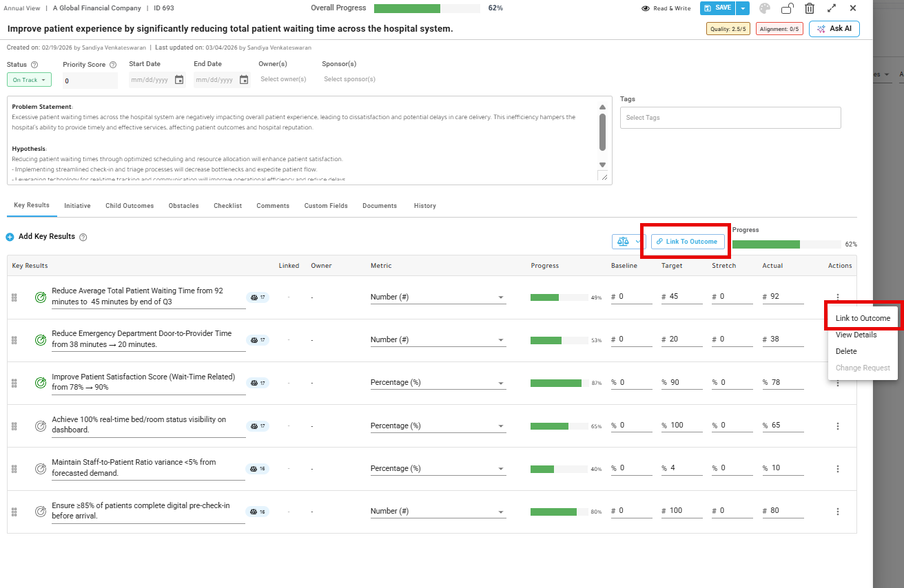Click weight badge 17 on Reduce Average Total row
904x588 pixels.
pos(258,297)
